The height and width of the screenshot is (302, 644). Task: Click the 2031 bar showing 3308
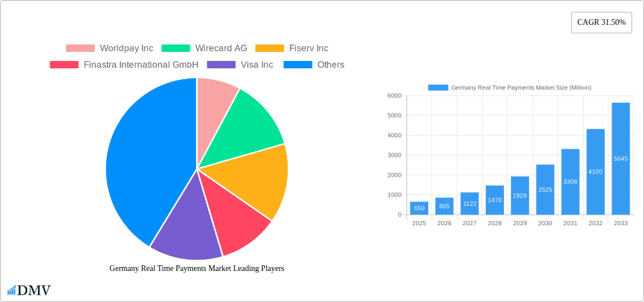(571, 182)
